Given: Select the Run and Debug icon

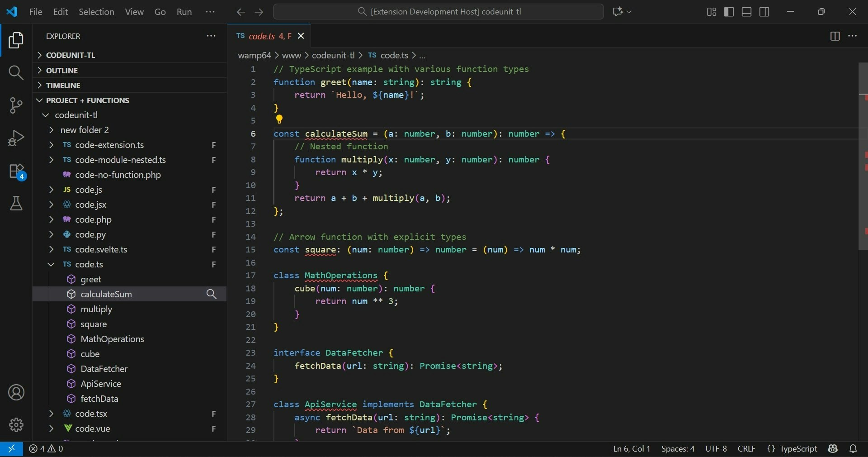Looking at the screenshot, I should tap(16, 138).
